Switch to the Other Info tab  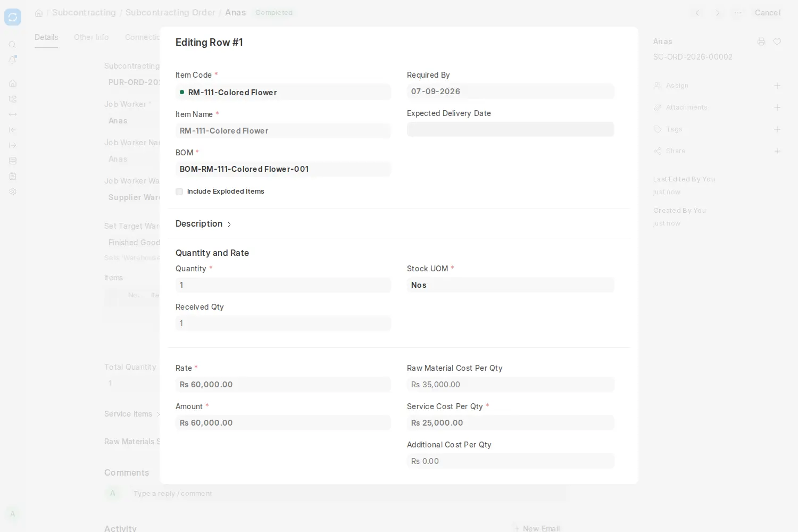(92, 37)
